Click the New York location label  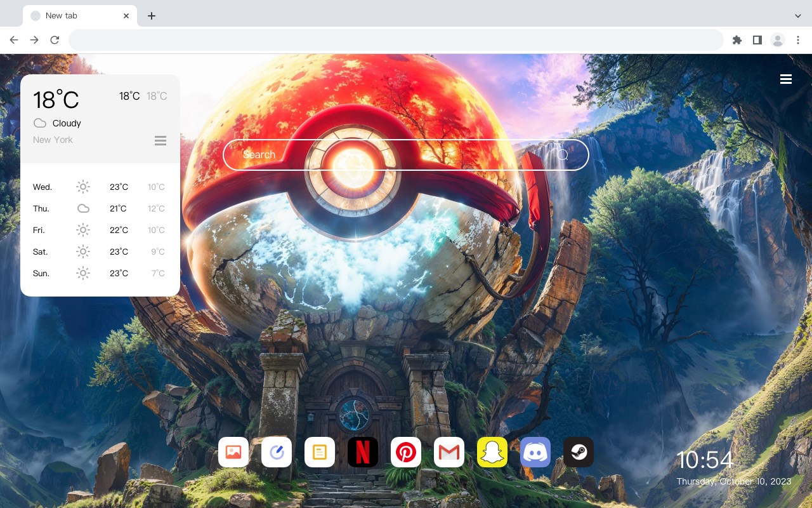pos(53,140)
